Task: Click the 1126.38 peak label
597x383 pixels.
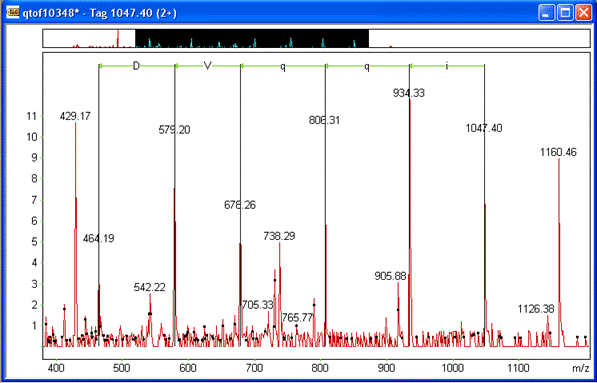Action: click(536, 309)
